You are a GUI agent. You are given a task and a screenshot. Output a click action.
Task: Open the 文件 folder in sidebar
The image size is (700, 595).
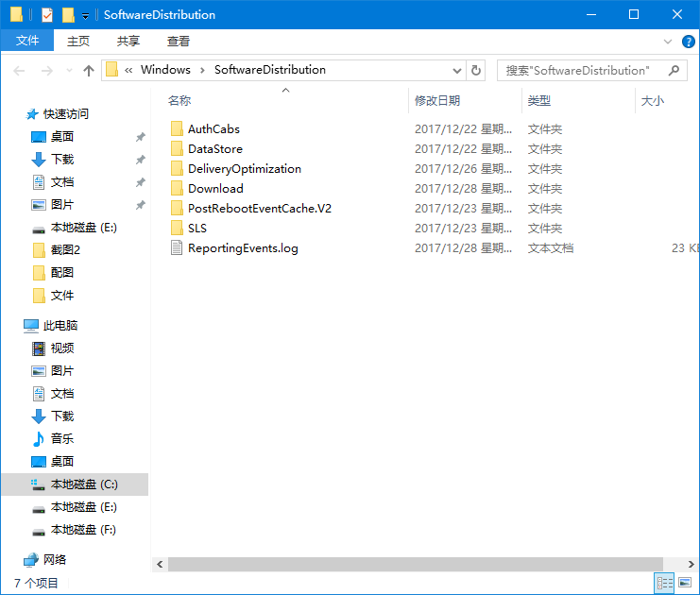click(x=62, y=296)
